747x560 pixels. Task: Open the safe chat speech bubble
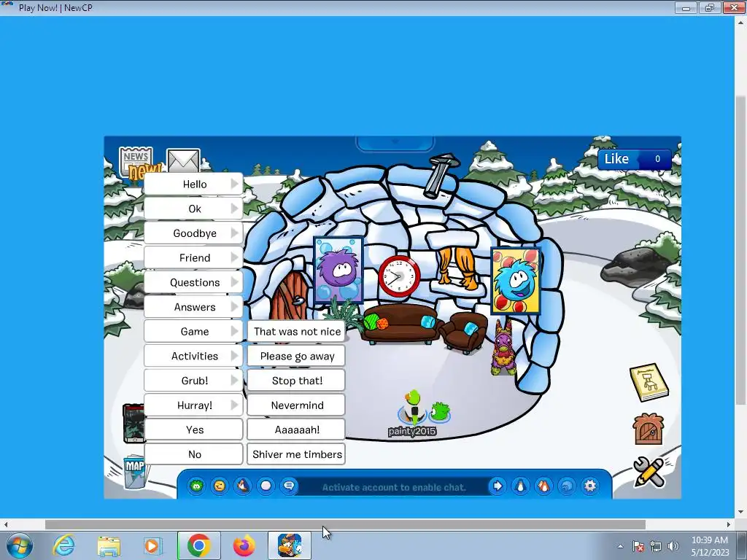[x=289, y=486]
